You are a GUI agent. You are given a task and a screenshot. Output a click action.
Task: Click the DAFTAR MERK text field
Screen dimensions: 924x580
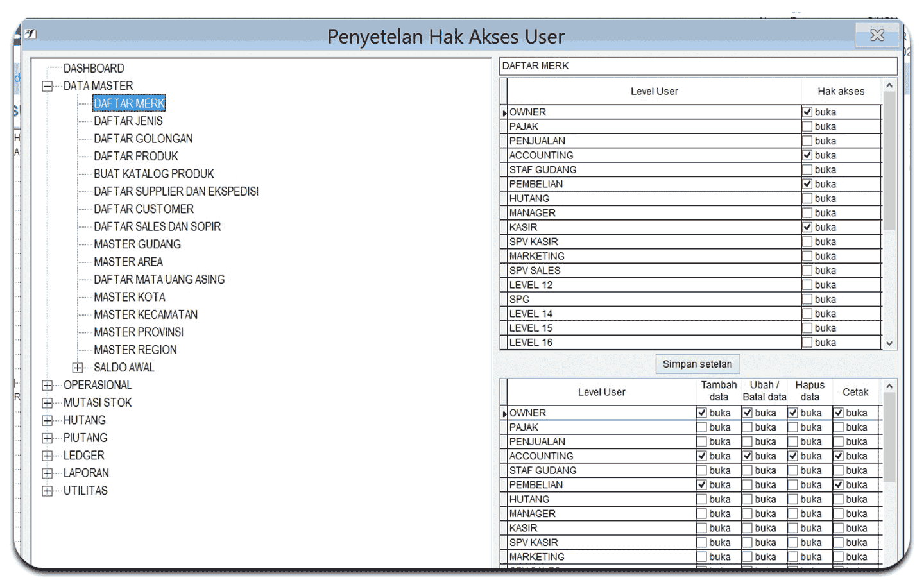coord(698,66)
